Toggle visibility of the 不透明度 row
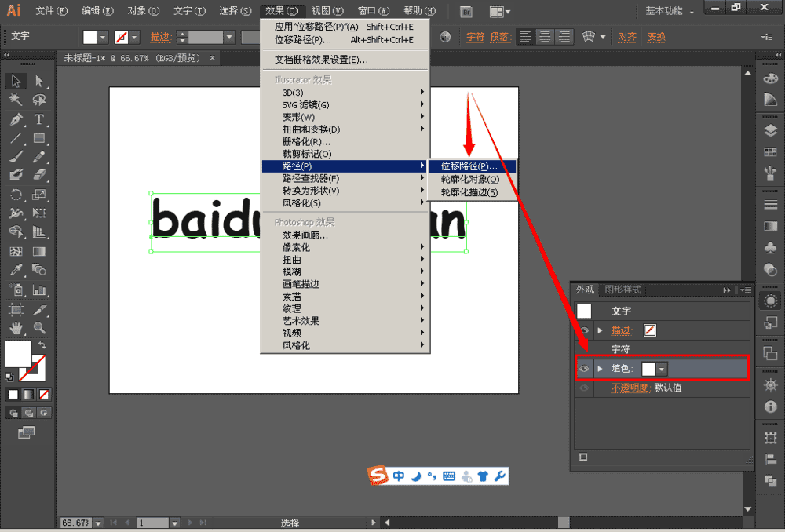This screenshot has height=532, width=785. point(584,388)
